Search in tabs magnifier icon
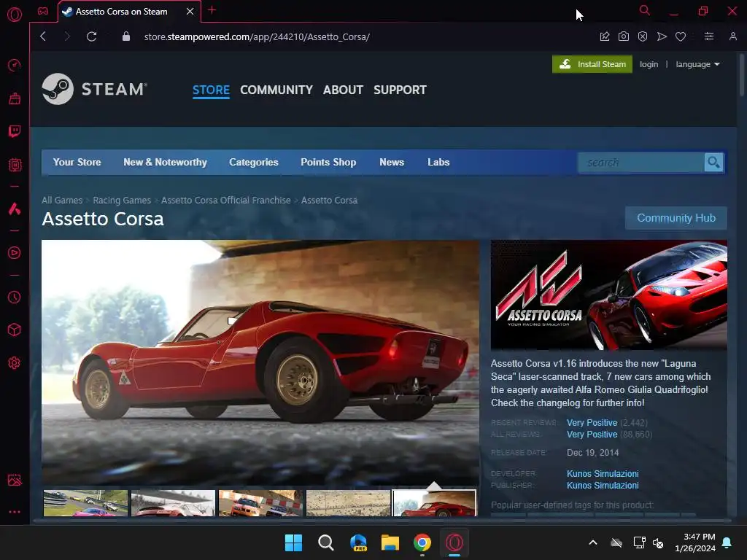 pyautogui.click(x=645, y=10)
